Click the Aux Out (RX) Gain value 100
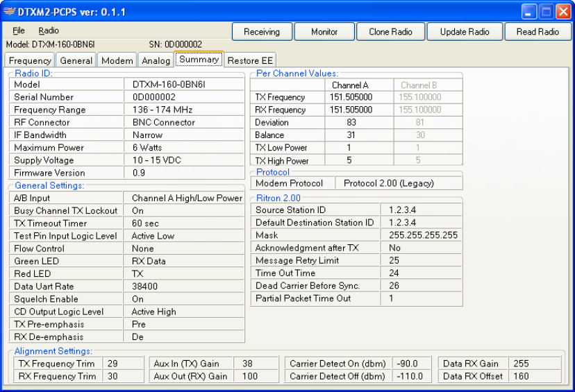 (250, 376)
